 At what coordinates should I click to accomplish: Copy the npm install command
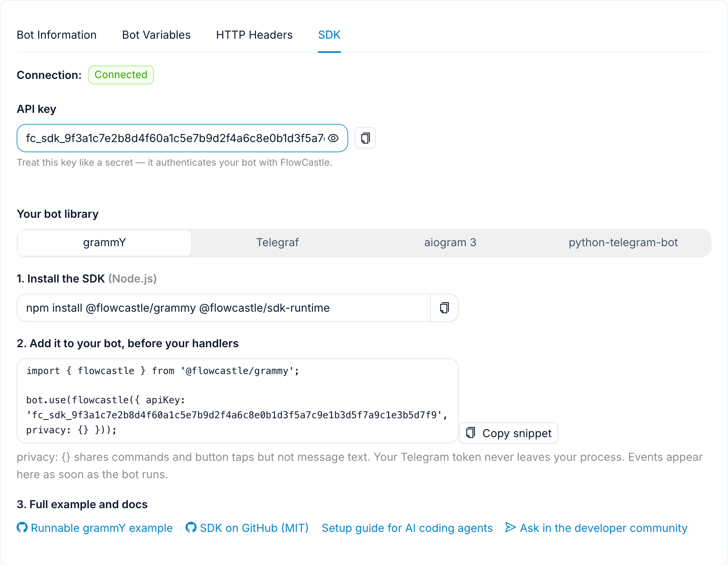point(445,308)
